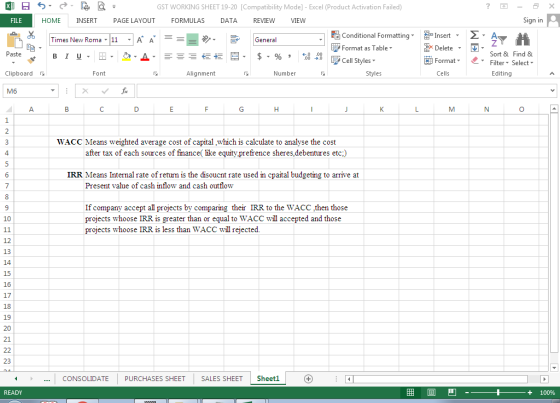
Task: Click the Print Preview icon in quick access toolbar
Action: click(x=101, y=6)
